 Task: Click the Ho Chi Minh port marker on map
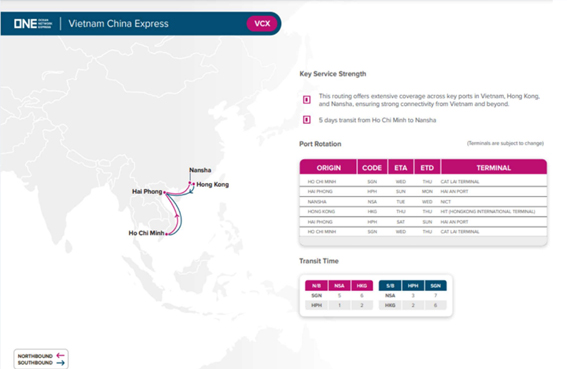[x=167, y=234]
